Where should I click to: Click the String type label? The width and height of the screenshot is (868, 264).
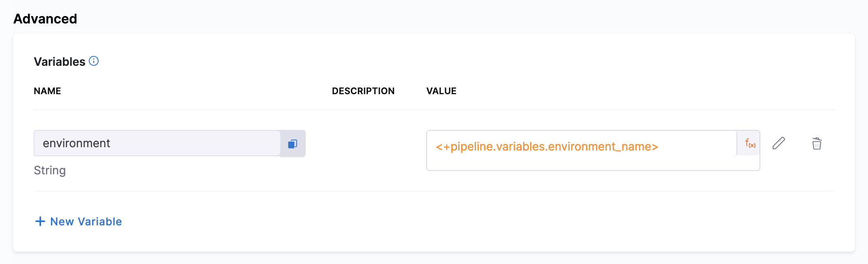click(50, 170)
